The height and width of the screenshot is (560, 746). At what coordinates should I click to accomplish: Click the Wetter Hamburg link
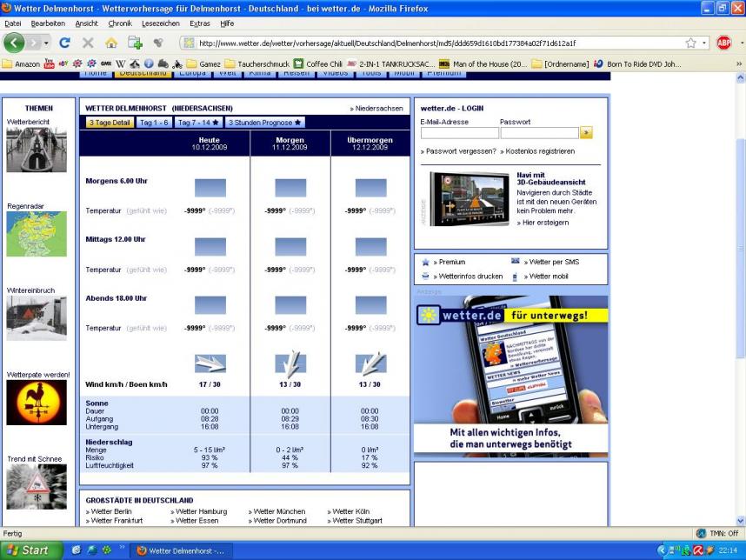pos(199,511)
